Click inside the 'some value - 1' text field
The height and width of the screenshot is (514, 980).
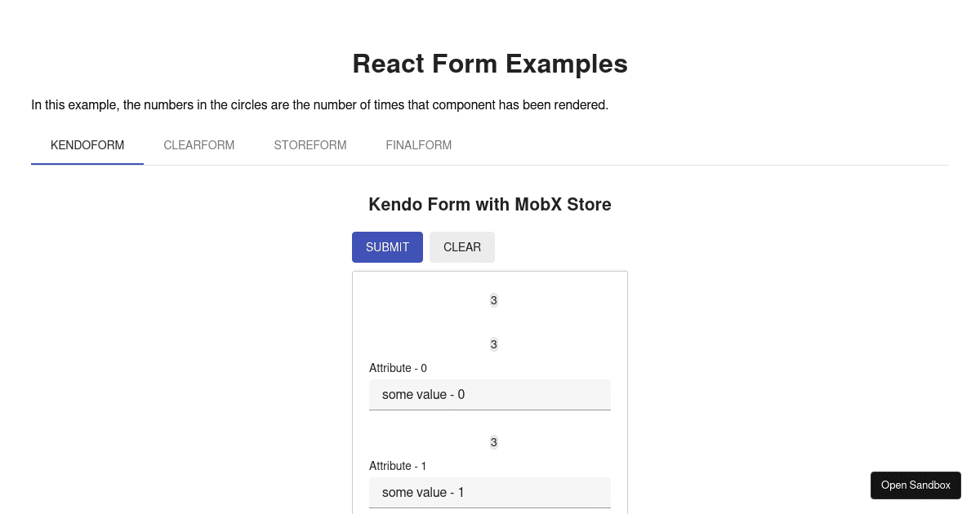click(490, 492)
